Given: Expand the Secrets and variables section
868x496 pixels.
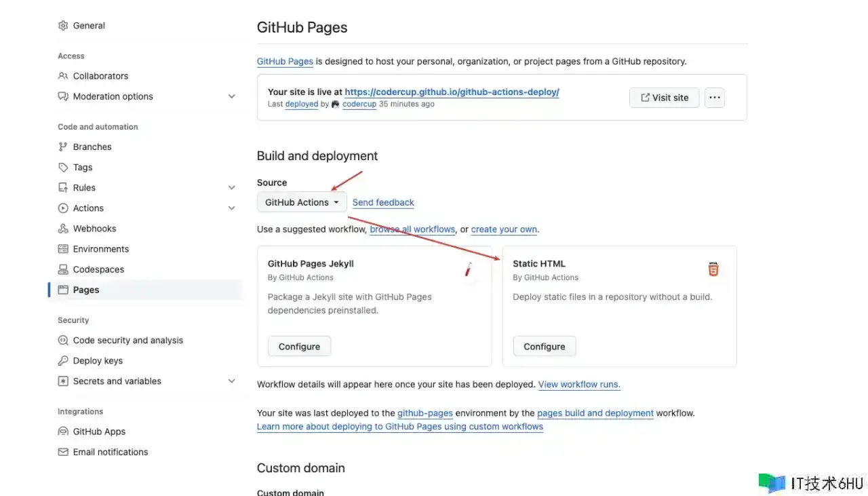Looking at the screenshot, I should (x=232, y=381).
